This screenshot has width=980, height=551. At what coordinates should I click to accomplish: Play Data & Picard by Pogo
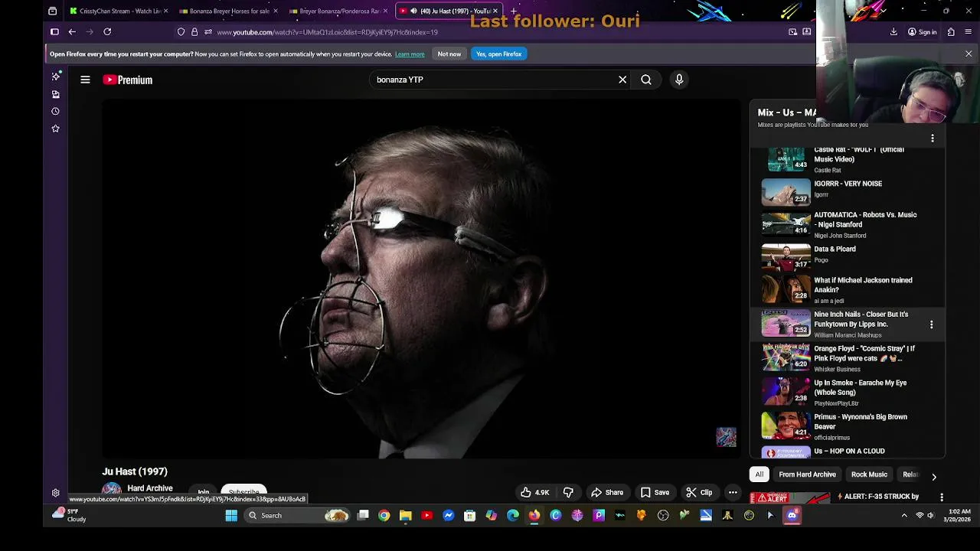(848, 257)
